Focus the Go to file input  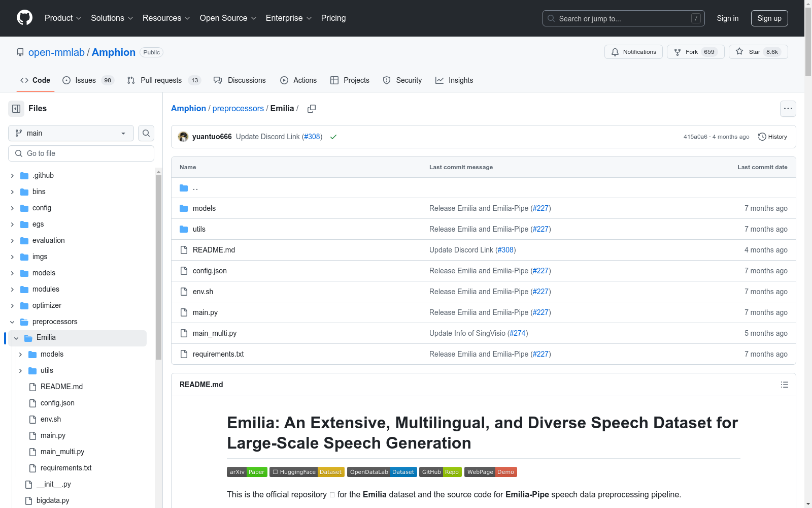coord(81,153)
